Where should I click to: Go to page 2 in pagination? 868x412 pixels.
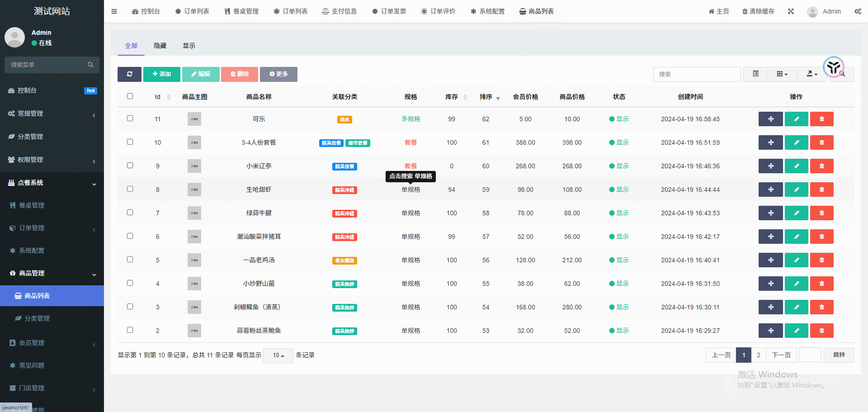[x=758, y=355]
